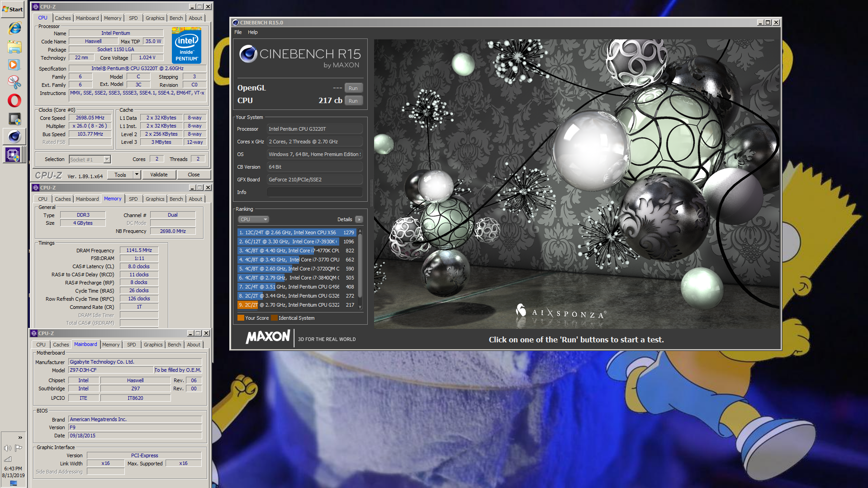Launch Windows Media Player from taskbar
The image size is (868, 488).
pyautogui.click(x=14, y=65)
